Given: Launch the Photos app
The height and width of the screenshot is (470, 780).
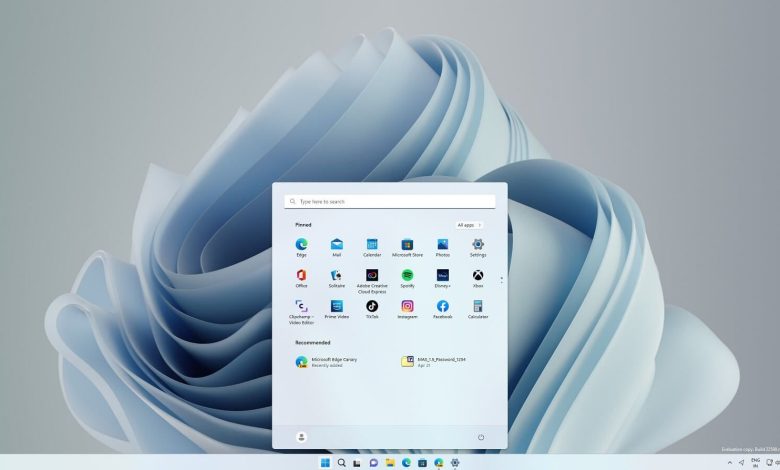Looking at the screenshot, I should click(x=443, y=247).
